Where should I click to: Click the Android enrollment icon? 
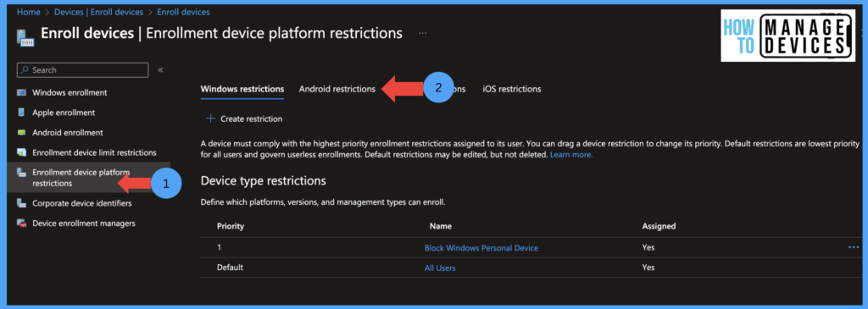point(21,133)
